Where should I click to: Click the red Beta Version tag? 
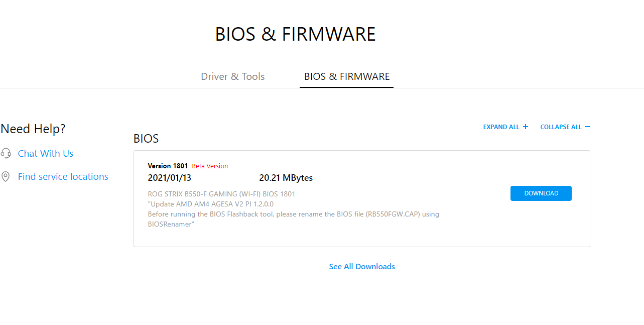pos(210,166)
